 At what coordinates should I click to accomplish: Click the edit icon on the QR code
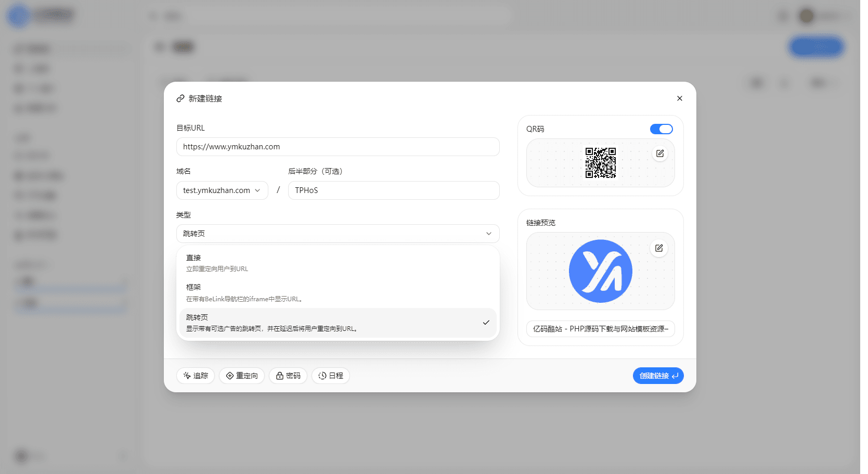click(660, 153)
